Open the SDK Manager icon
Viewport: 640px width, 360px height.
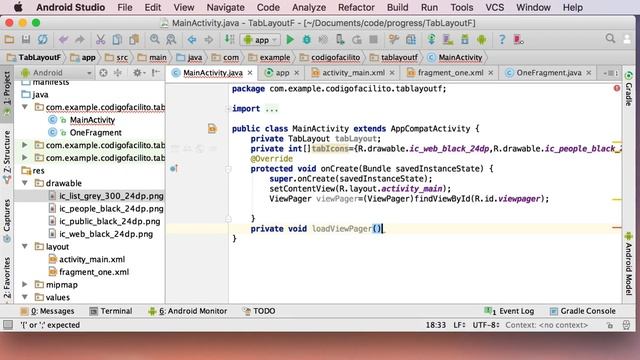(x=465, y=40)
